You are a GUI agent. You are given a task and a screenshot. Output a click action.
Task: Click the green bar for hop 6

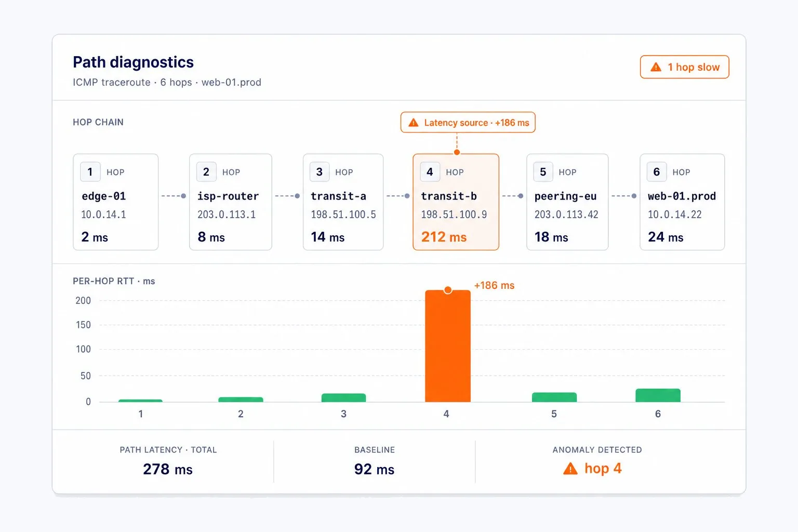[x=658, y=395]
